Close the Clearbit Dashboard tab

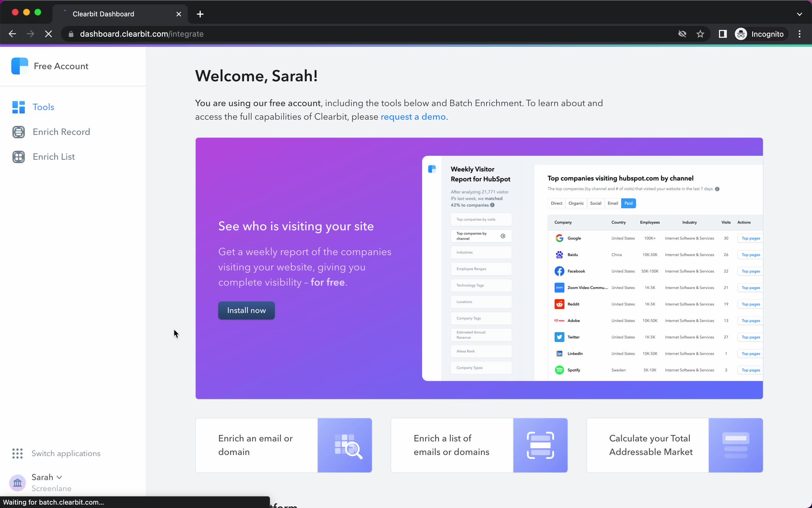(x=178, y=14)
